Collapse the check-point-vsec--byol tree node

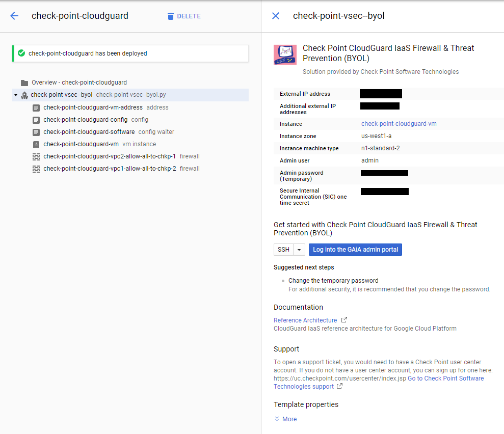tap(16, 95)
